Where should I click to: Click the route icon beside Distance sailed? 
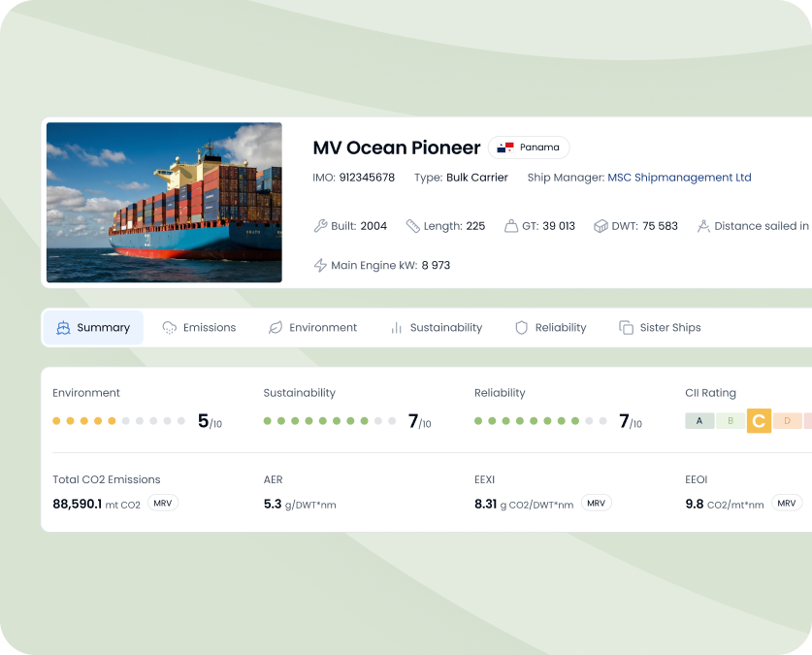pos(703,226)
